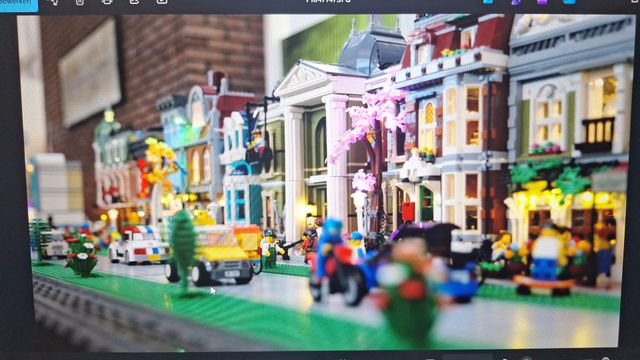Image resolution: width=640 pixels, height=360 pixels.
Task: Click the icon left of the zoom box
Action: pyautogui.click(x=429, y=358)
